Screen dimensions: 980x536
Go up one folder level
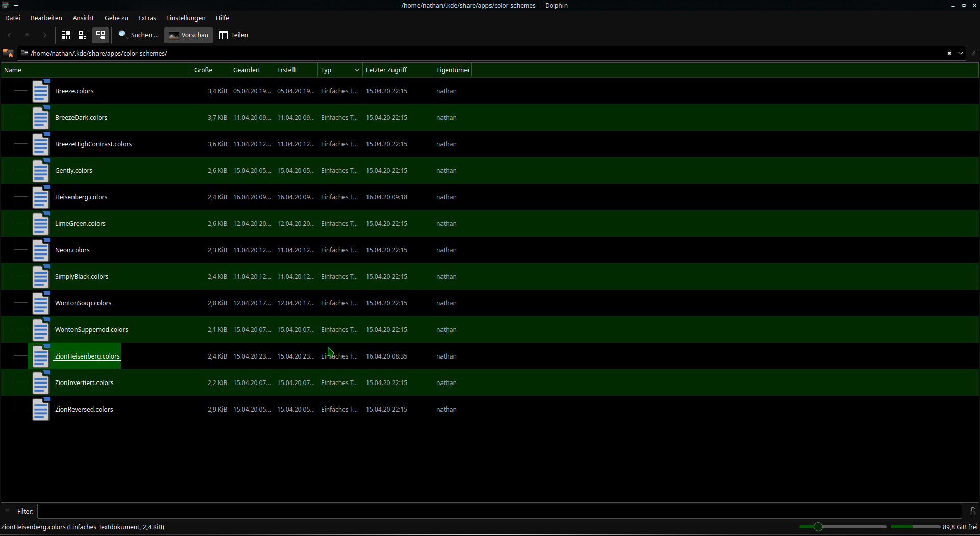27,35
